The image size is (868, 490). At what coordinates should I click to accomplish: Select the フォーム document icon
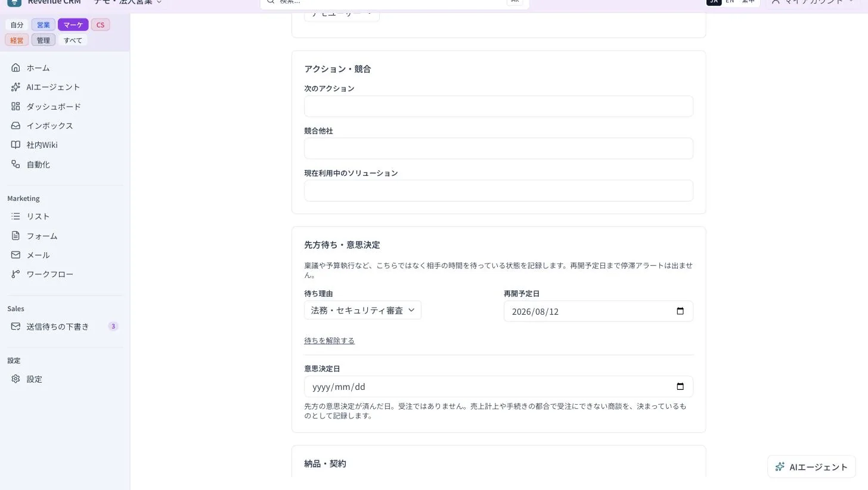pyautogui.click(x=15, y=235)
